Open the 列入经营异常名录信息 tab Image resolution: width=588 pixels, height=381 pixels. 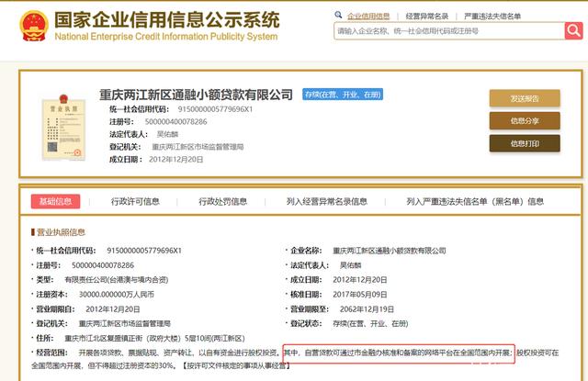click(327, 202)
